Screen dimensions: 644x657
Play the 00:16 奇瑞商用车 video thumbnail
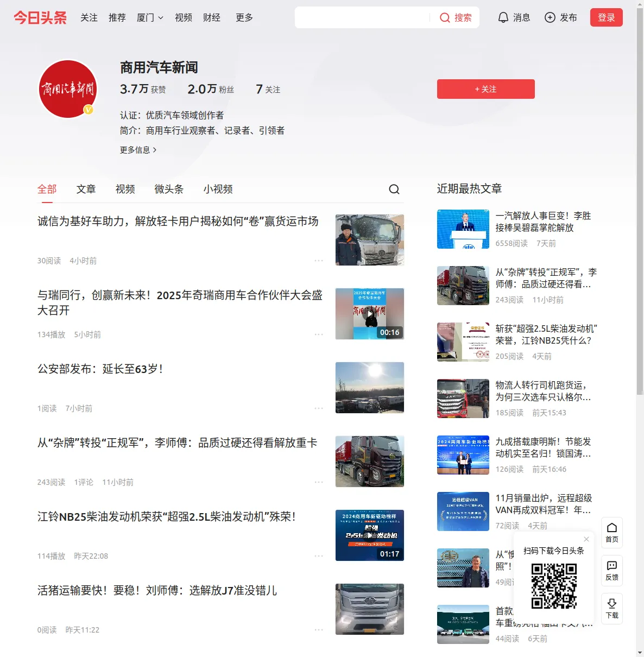point(370,314)
